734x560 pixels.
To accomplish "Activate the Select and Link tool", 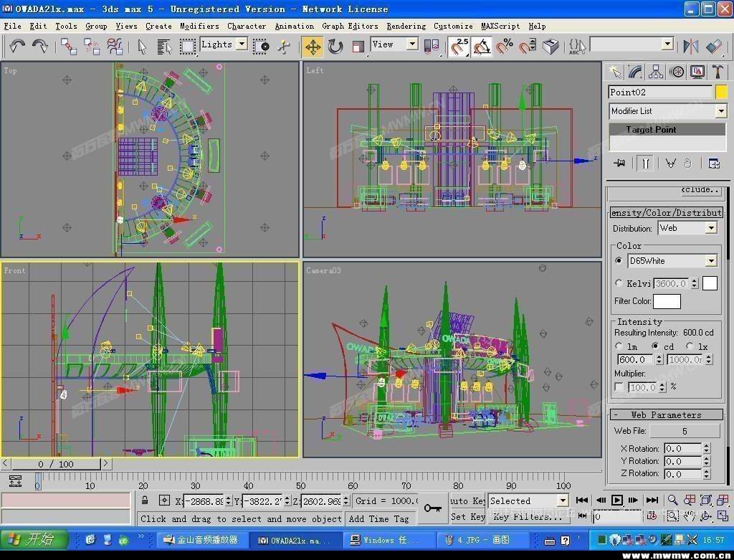I will (x=69, y=47).
